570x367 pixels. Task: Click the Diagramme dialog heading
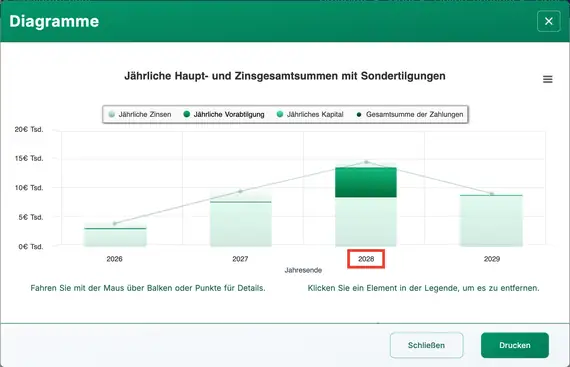(54, 21)
